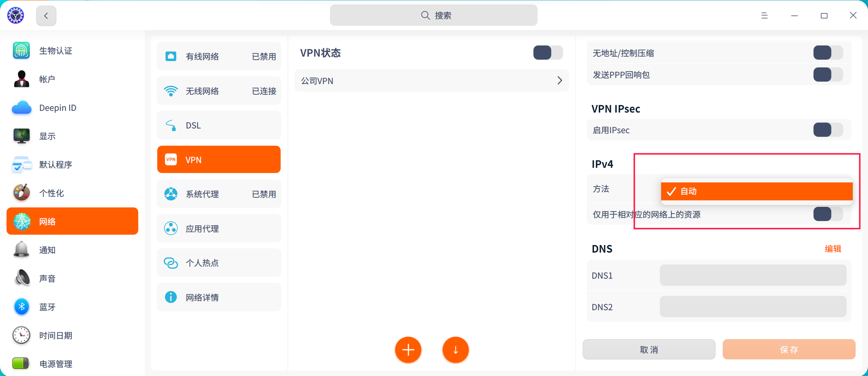Select the 无线网络 Wi-Fi icon
This screenshot has height=376, width=868.
(171, 91)
